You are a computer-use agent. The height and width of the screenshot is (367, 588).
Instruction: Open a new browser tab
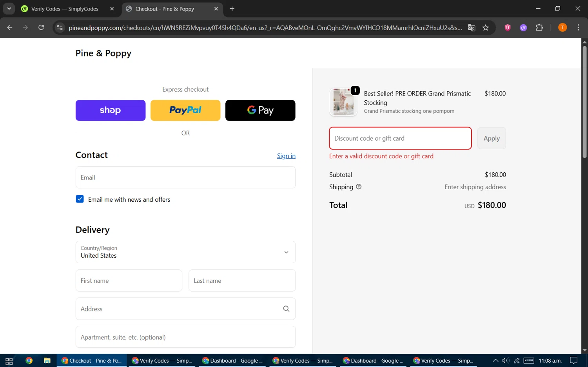click(232, 9)
